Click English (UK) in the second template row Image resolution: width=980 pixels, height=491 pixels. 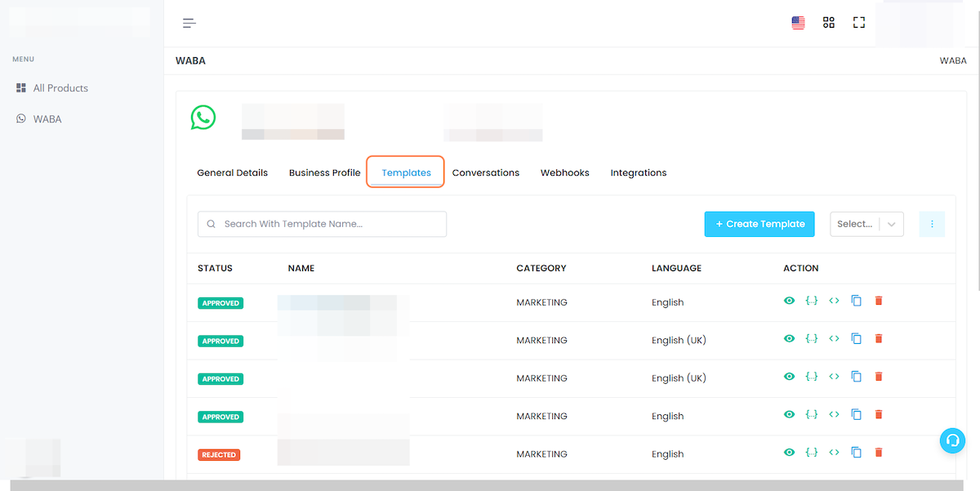click(679, 341)
